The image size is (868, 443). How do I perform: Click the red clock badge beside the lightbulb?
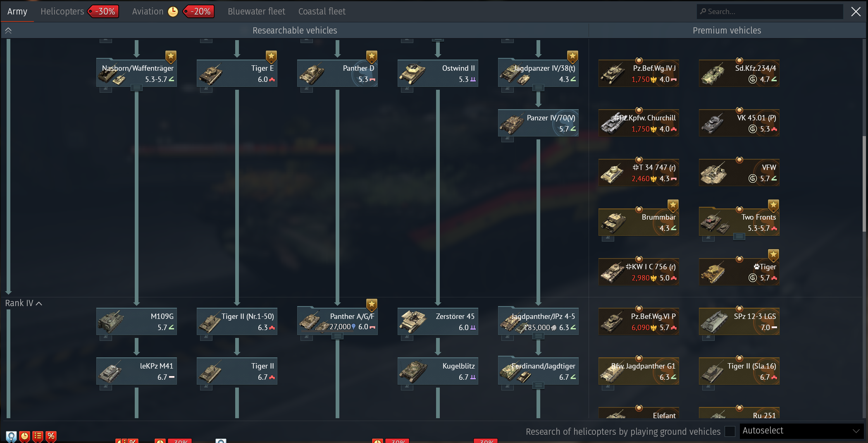pyautogui.click(x=24, y=436)
